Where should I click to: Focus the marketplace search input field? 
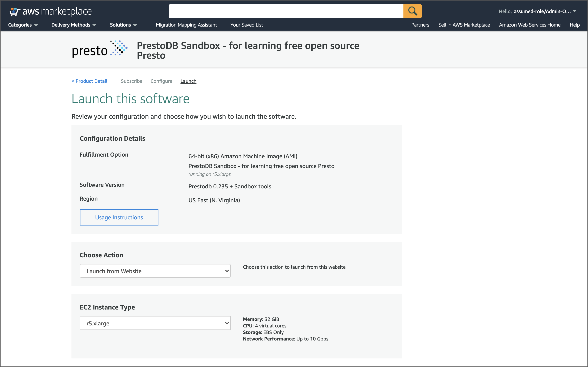coord(286,11)
